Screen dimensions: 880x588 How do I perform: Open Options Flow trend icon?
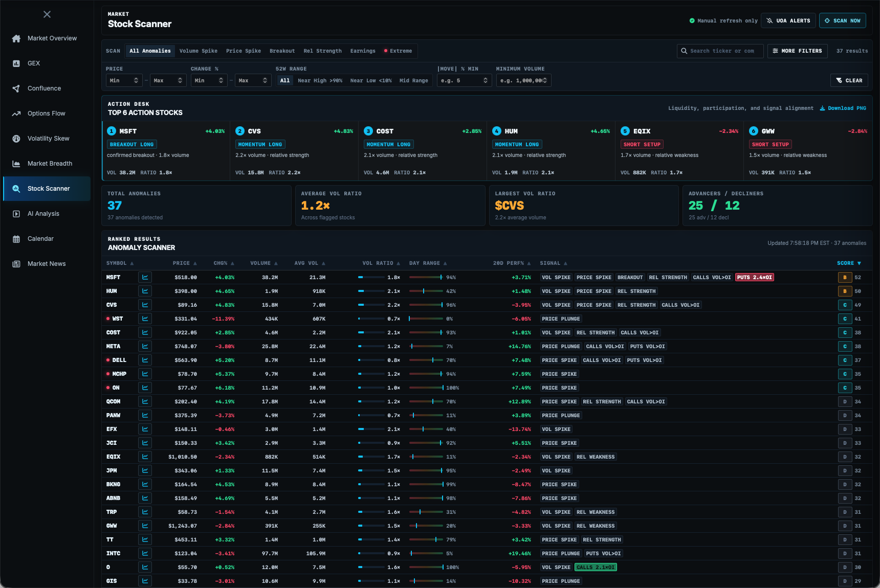click(16, 114)
